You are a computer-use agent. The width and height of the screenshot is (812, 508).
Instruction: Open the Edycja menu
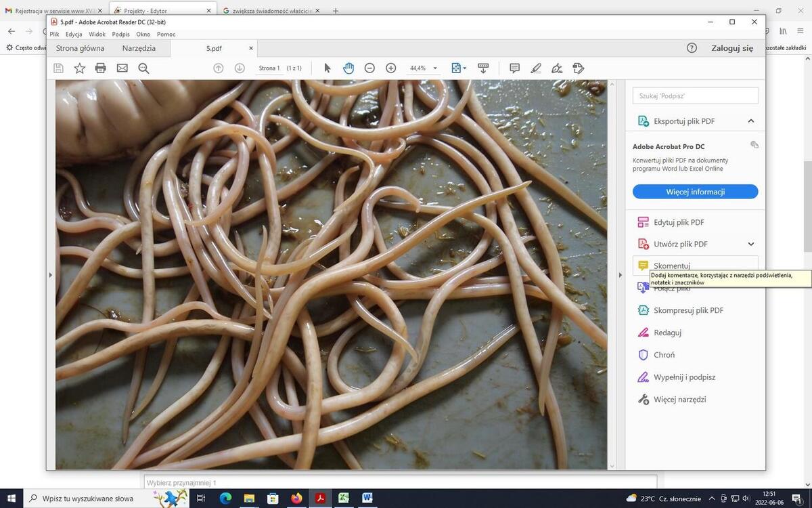[74, 34]
